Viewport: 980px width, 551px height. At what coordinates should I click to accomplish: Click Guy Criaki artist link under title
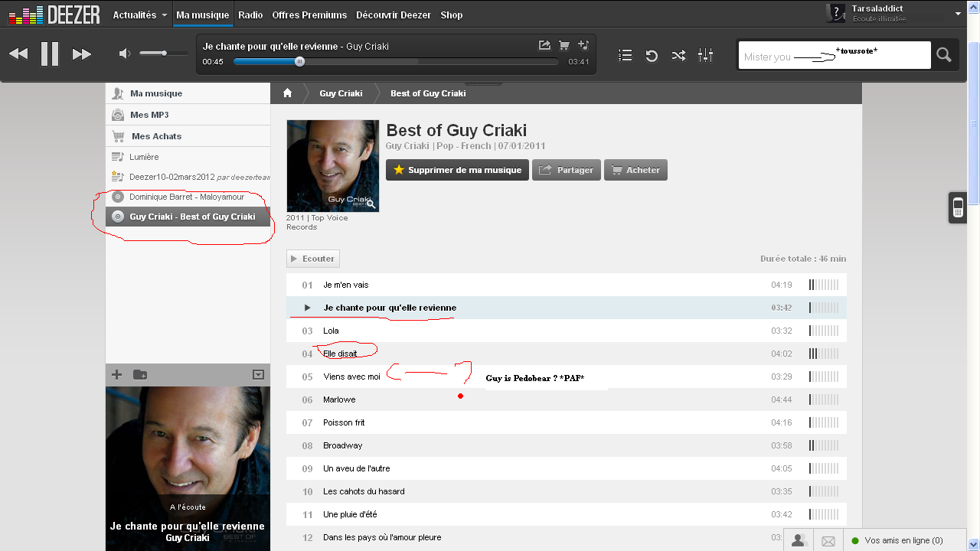[407, 145]
